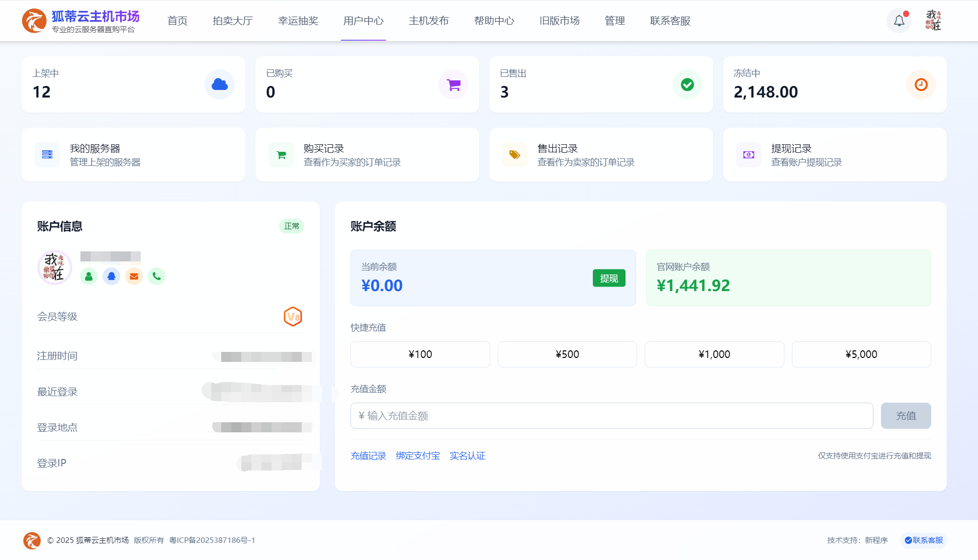Viewport: 978px width, 560px height.
Task: Open the user avatar in header
Action: (x=933, y=21)
